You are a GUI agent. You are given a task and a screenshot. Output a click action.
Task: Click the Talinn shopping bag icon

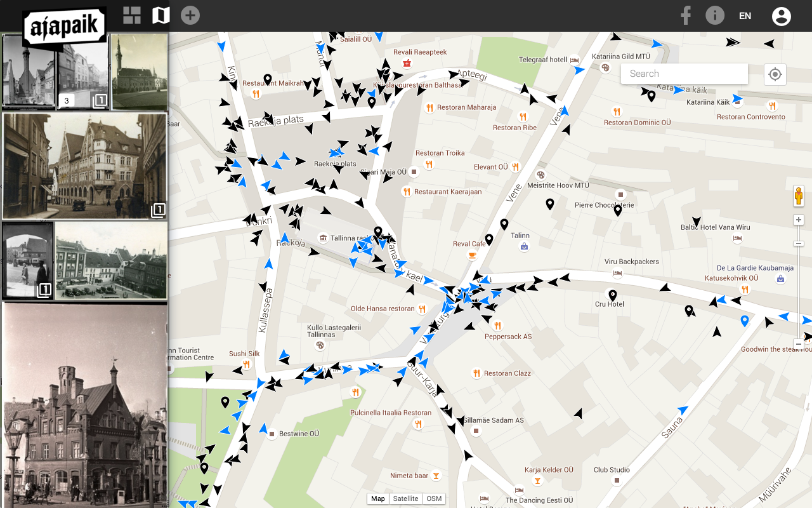[524, 246]
